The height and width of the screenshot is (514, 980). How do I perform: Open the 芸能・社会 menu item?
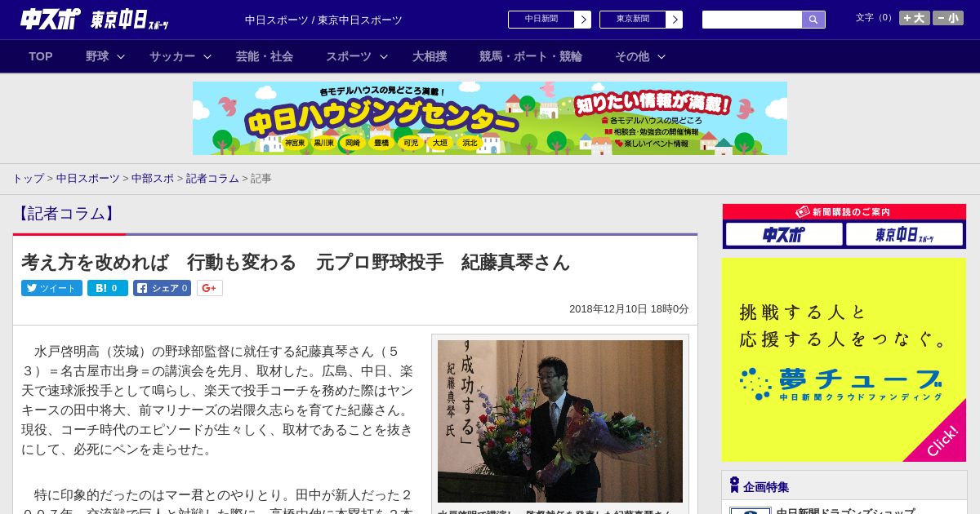coord(265,56)
